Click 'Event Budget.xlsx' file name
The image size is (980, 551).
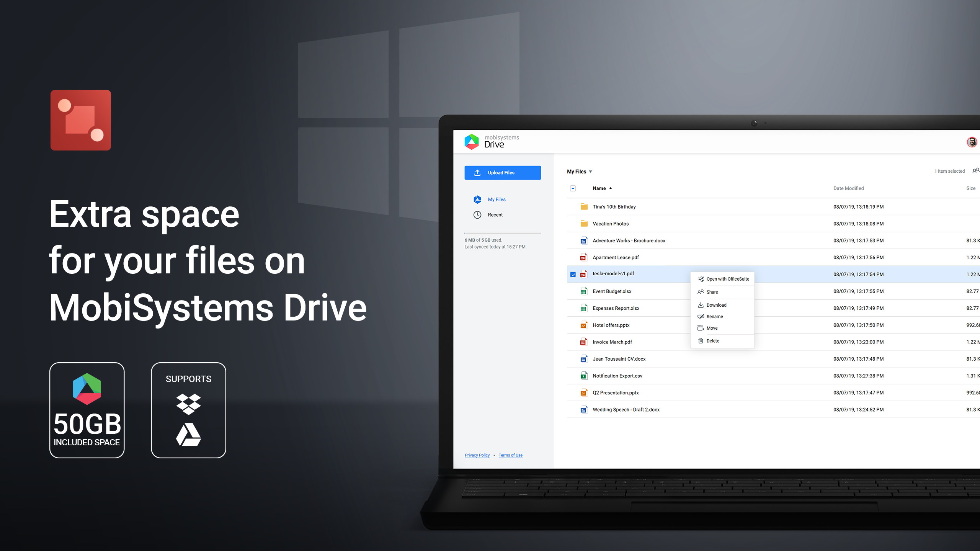pos(612,291)
